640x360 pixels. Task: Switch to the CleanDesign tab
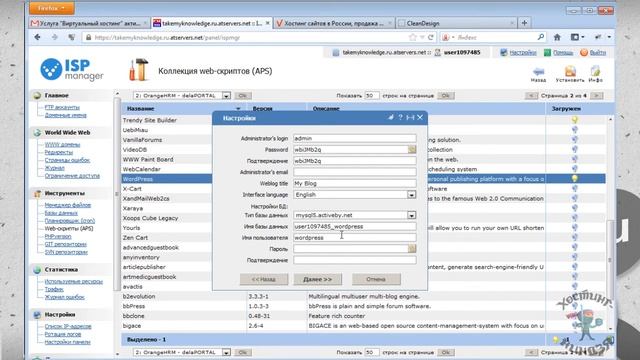coord(455,23)
